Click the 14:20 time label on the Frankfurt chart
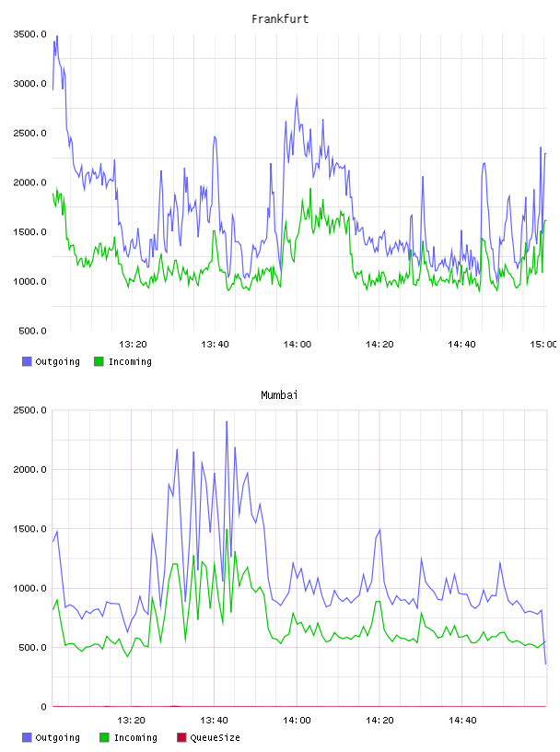Viewport: 560px width, 752px height. [x=379, y=345]
